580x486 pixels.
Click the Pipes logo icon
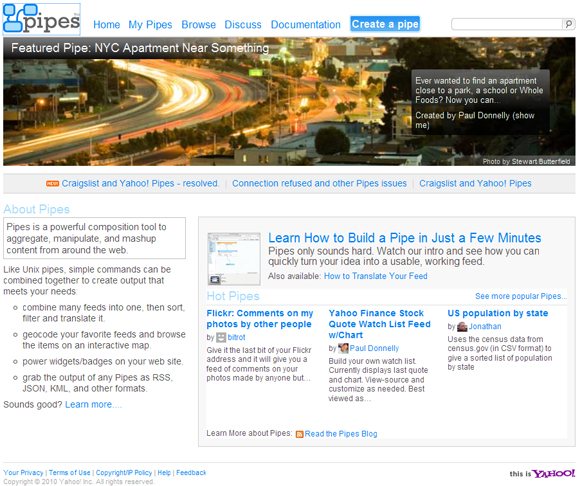coord(41,19)
